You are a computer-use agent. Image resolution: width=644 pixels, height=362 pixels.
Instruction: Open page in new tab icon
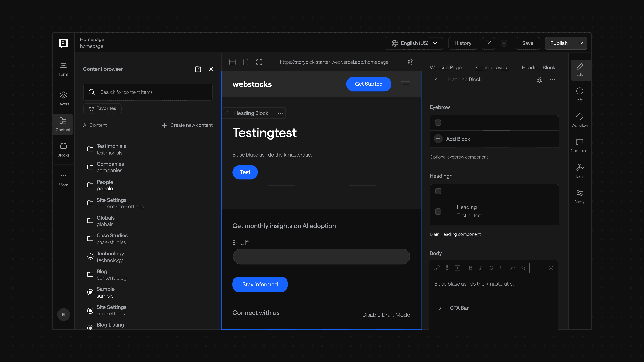pyautogui.click(x=488, y=43)
